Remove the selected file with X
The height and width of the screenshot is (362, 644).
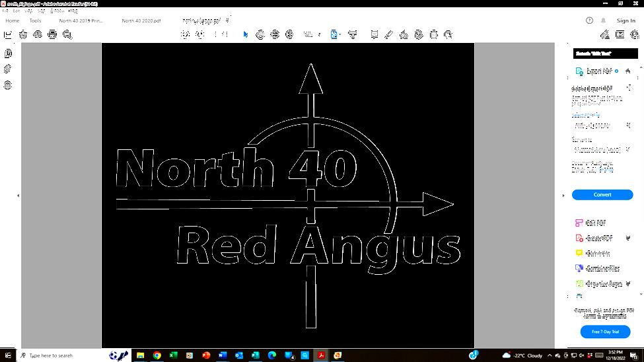[628, 126]
